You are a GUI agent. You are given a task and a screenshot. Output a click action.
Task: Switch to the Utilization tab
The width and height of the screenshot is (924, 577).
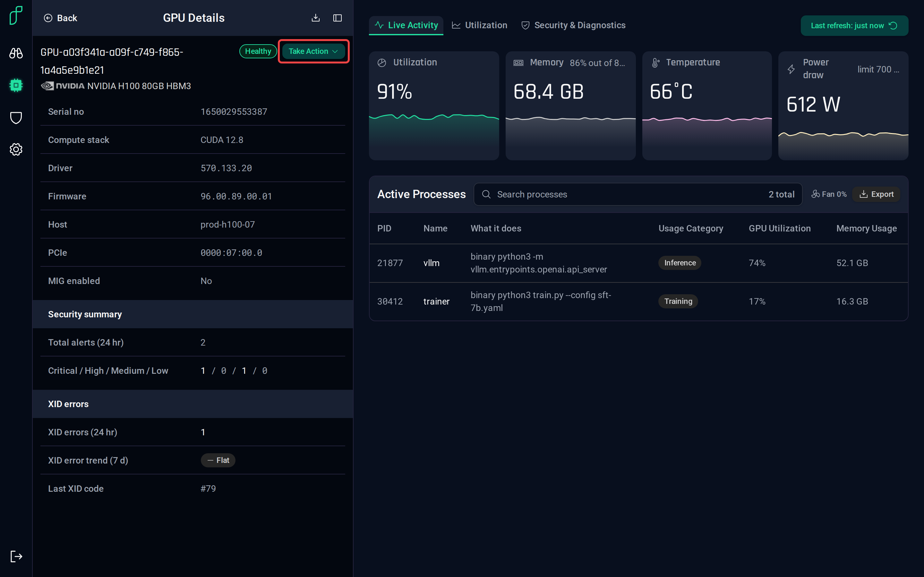(x=480, y=25)
